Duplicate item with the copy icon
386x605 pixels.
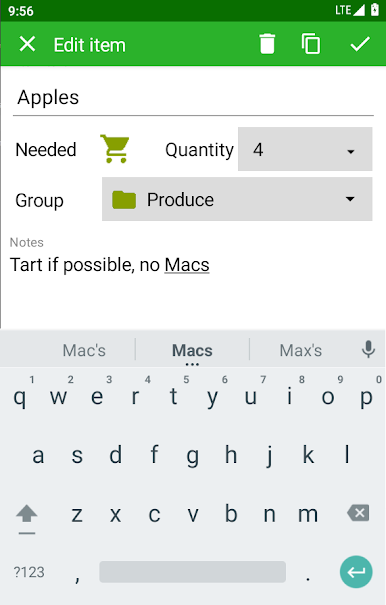[311, 44]
